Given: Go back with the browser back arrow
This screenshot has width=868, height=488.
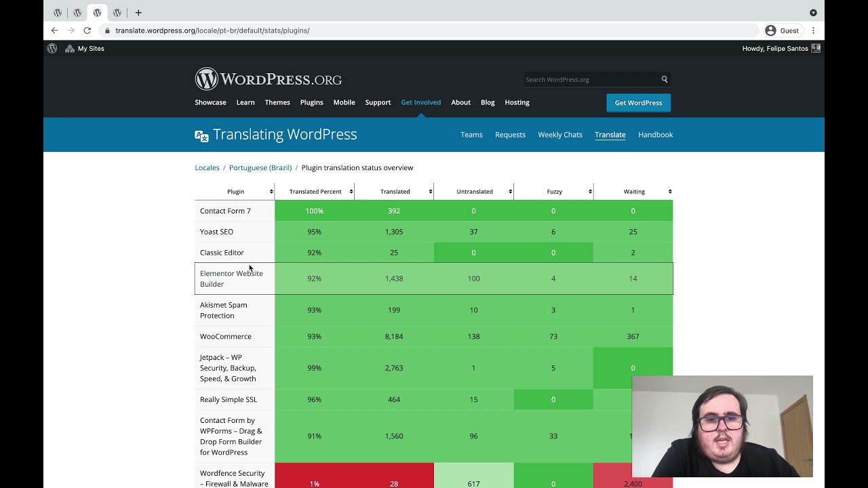Looking at the screenshot, I should tap(54, 30).
